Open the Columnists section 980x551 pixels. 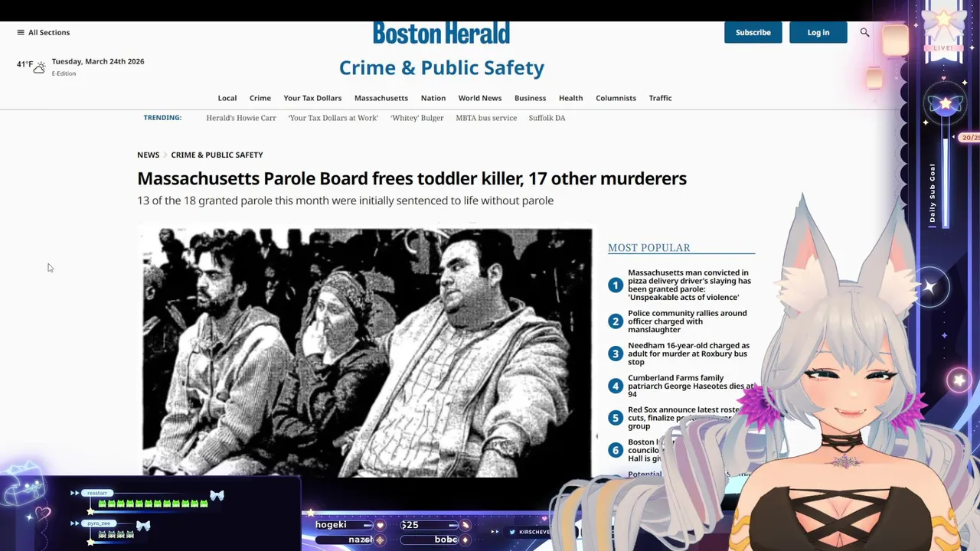click(x=616, y=98)
